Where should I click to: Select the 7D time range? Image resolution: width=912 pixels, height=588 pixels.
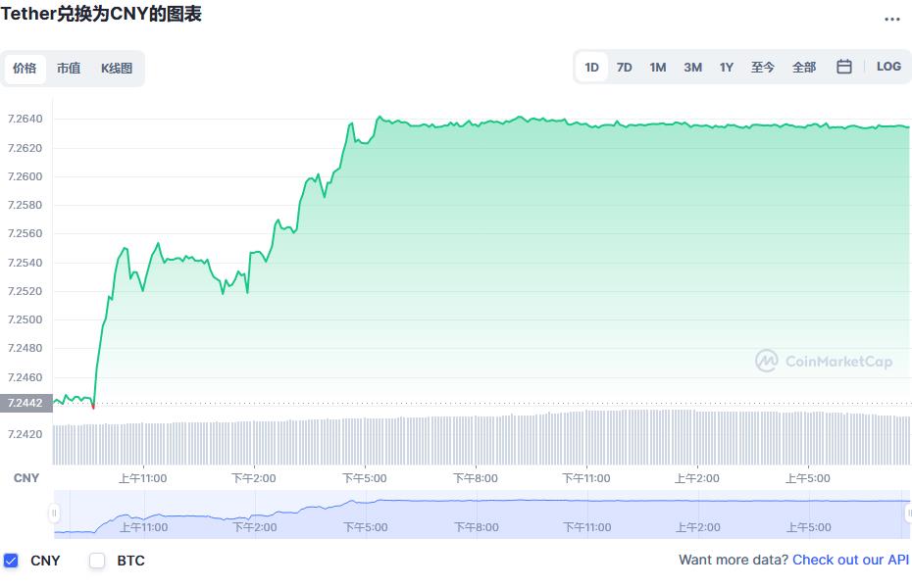[x=625, y=66]
